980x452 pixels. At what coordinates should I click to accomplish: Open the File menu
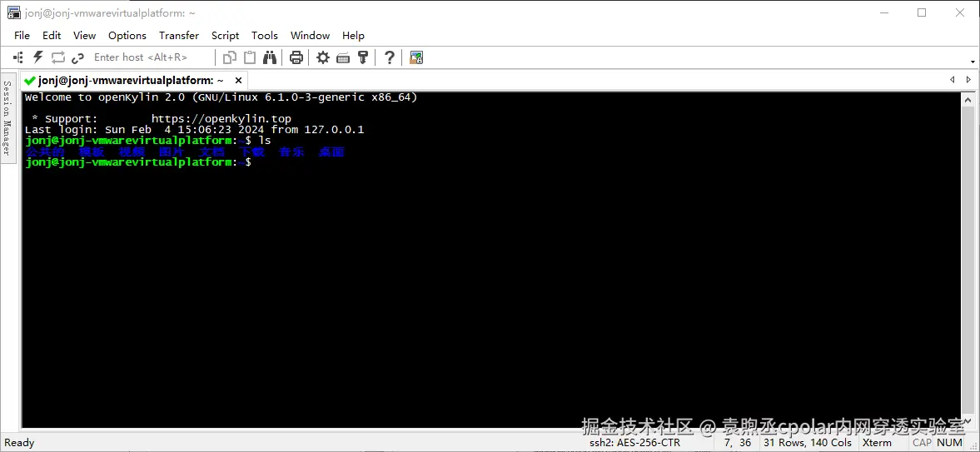[22, 36]
